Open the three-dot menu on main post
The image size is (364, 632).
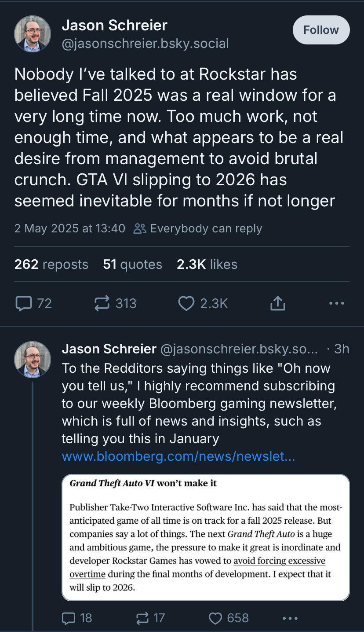tap(337, 303)
